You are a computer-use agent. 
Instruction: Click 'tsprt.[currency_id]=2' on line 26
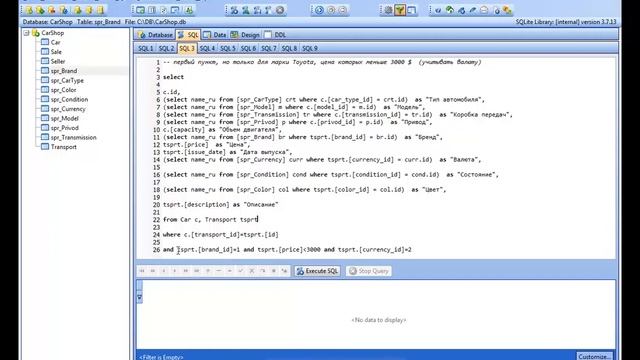pos(375,250)
